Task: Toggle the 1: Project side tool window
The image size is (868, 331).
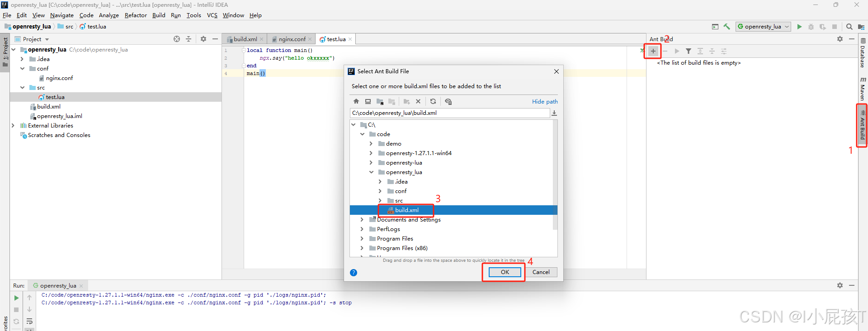Action: (x=5, y=52)
